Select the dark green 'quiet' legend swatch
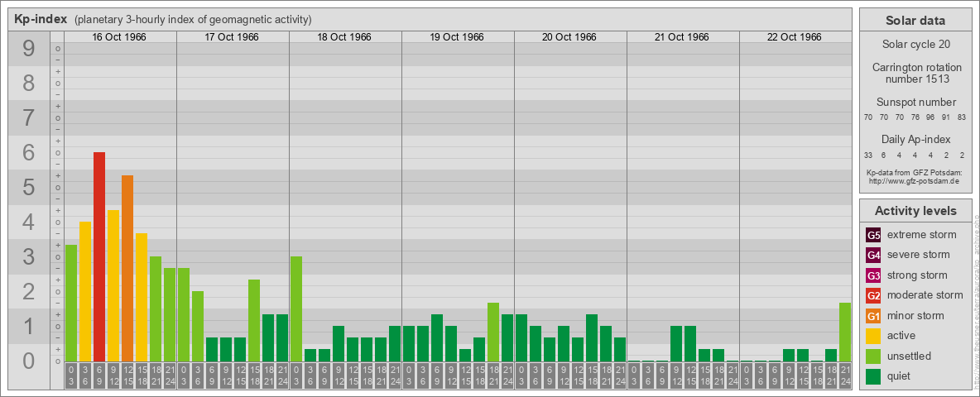This screenshot has width=980, height=397. pyautogui.click(x=873, y=376)
